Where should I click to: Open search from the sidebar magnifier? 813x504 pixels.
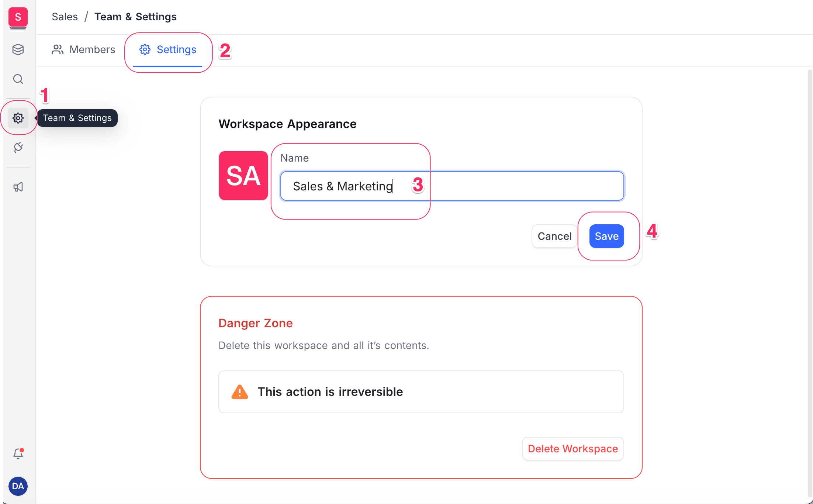pyautogui.click(x=18, y=79)
